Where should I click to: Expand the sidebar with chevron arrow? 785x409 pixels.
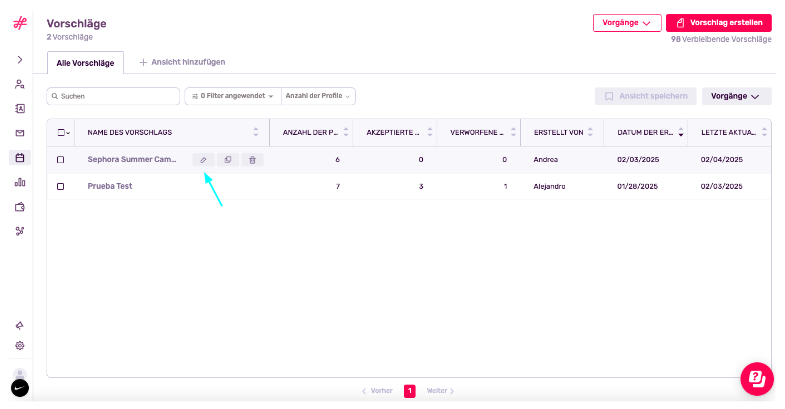[x=20, y=60]
